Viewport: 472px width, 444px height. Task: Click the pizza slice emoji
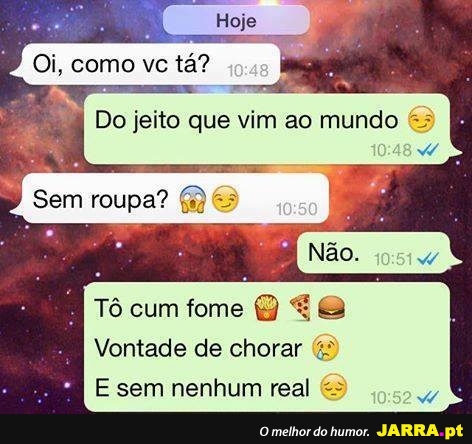point(300,307)
